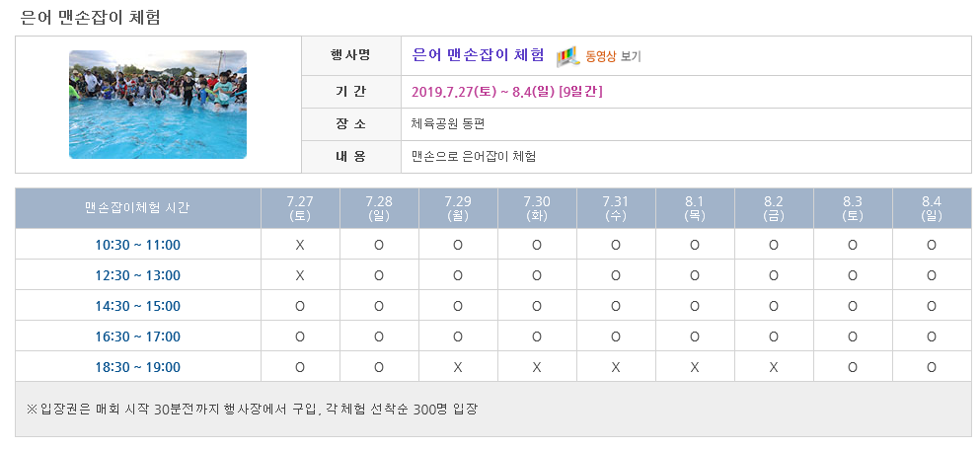Click the period 2019.7.27(토) ~ 8.4(일) text
This screenshot has width=980, height=449.
(x=507, y=92)
